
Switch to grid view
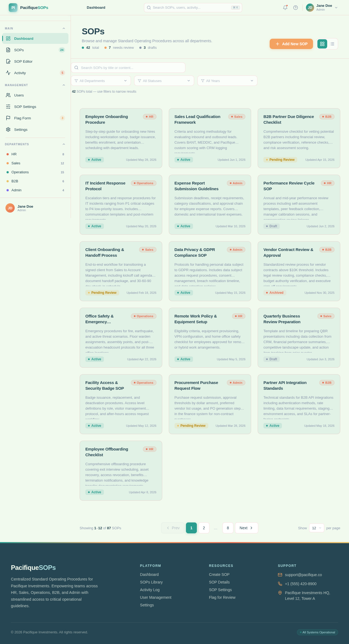(322, 44)
